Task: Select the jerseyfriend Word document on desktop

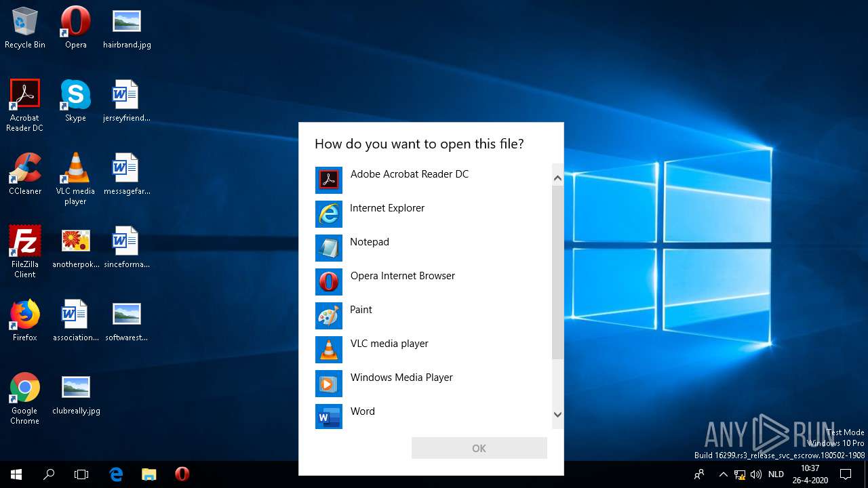Action: (x=127, y=100)
